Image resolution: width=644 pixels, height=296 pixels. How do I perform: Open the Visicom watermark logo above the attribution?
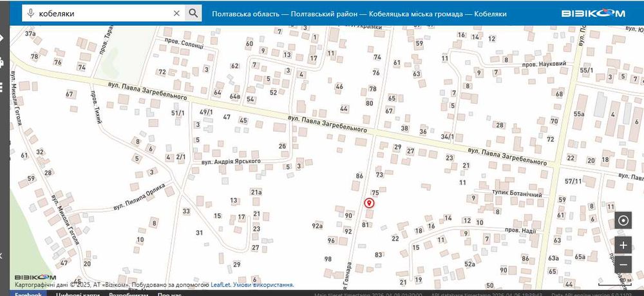(35, 277)
